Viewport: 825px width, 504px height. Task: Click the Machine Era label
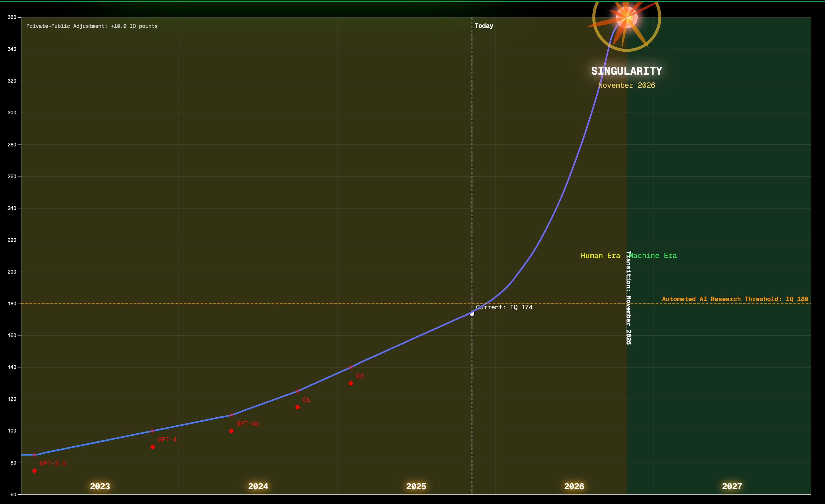click(x=653, y=255)
